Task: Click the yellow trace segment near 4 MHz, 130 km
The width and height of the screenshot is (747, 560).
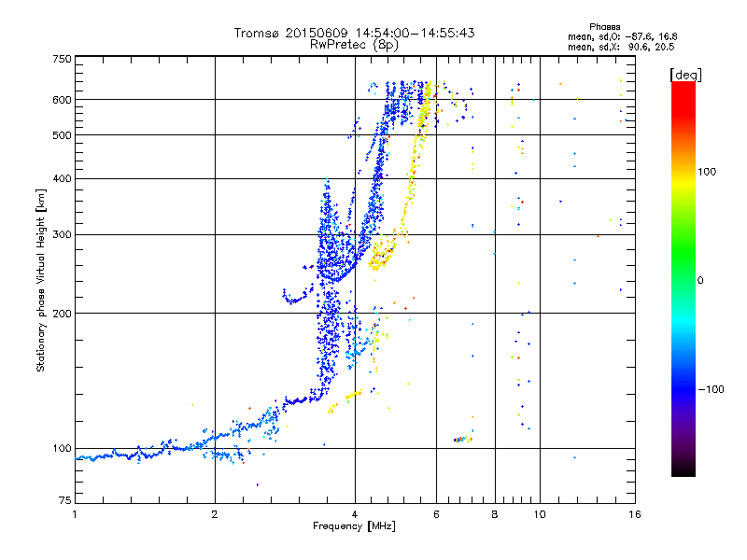Action: (354, 394)
